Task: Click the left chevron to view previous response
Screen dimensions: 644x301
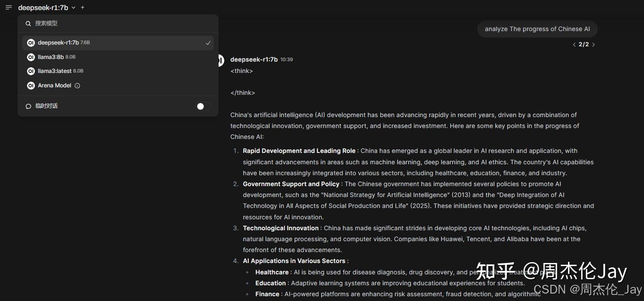Action: tap(575, 44)
